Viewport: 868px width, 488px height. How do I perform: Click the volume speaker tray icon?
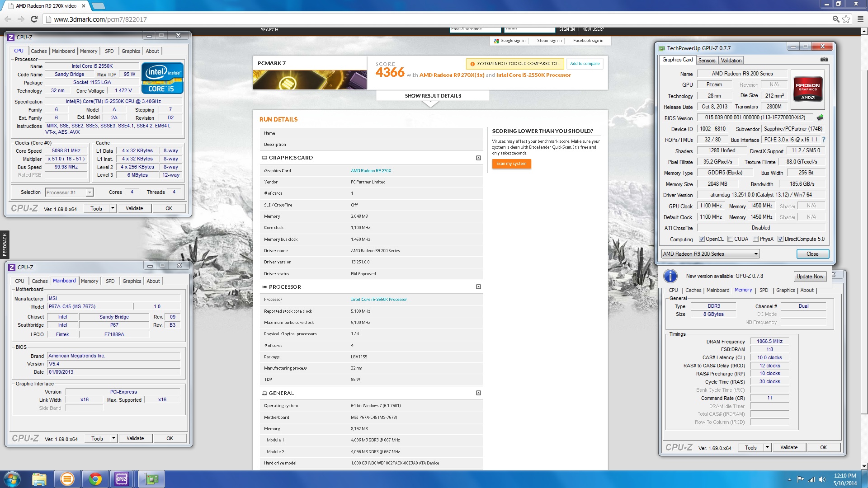pyautogui.click(x=822, y=479)
